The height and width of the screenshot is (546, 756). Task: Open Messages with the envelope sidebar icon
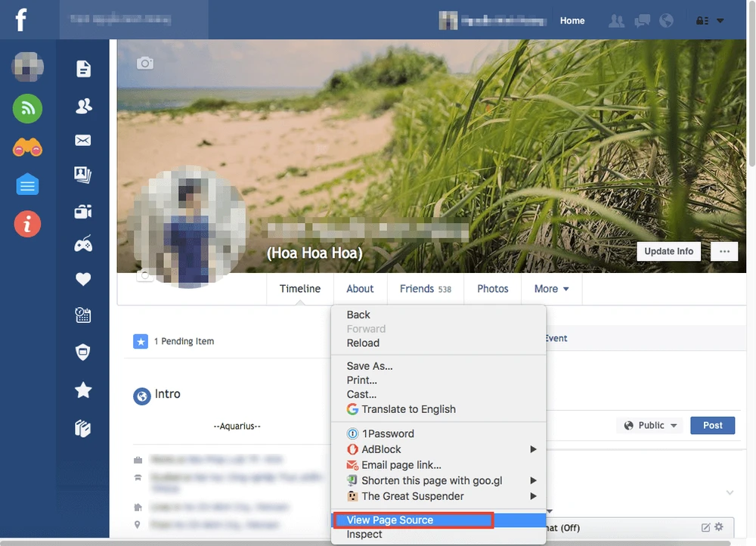[x=82, y=140]
